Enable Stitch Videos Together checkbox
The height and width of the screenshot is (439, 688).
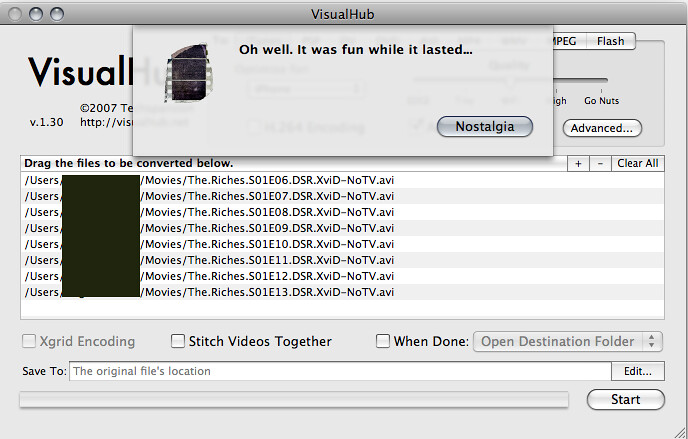pyautogui.click(x=179, y=341)
